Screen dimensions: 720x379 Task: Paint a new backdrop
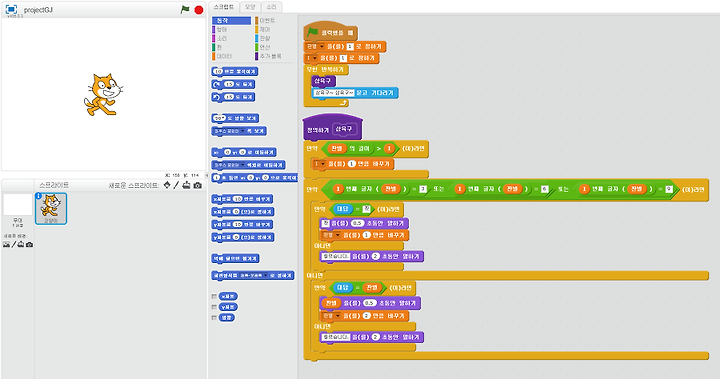(x=13, y=244)
